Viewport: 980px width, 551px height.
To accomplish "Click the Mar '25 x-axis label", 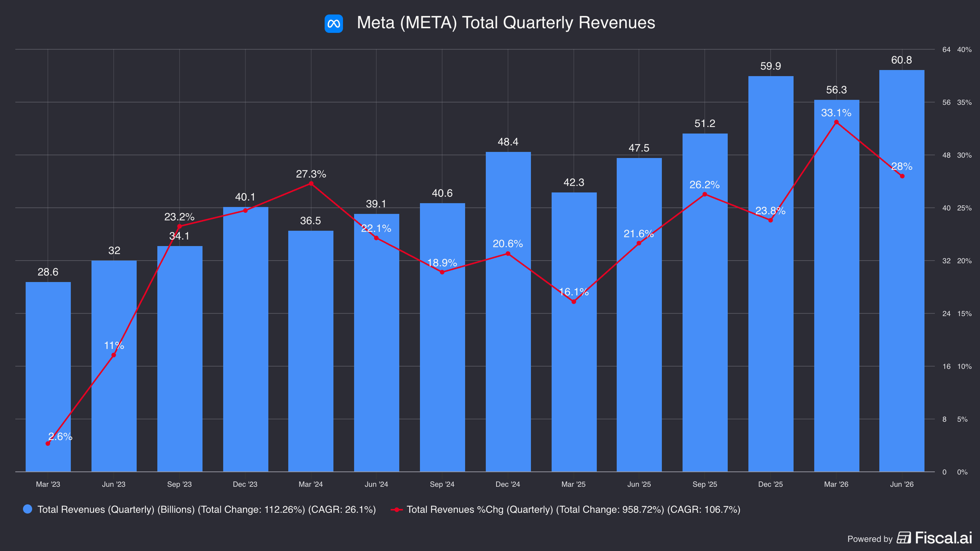I will point(573,484).
